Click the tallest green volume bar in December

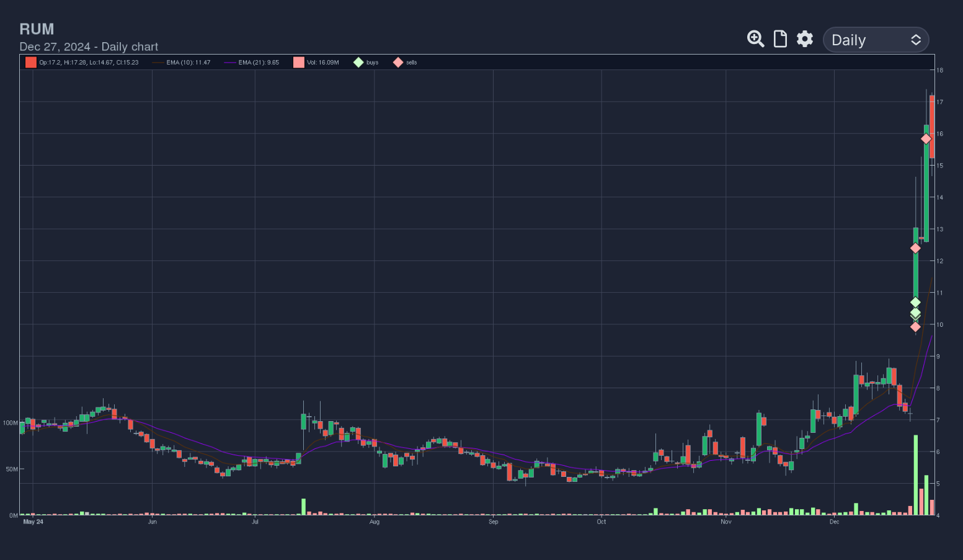[x=915, y=475]
